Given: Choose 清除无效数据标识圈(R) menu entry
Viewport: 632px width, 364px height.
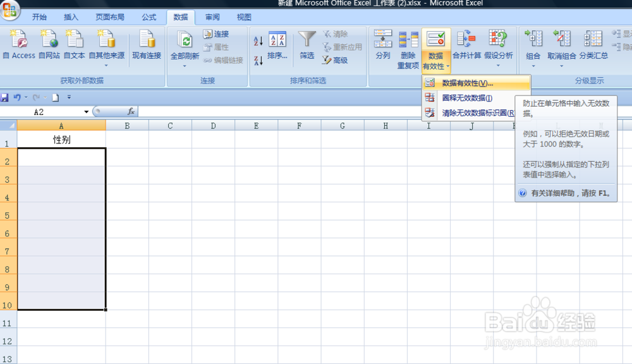Looking at the screenshot, I should click(469, 113).
